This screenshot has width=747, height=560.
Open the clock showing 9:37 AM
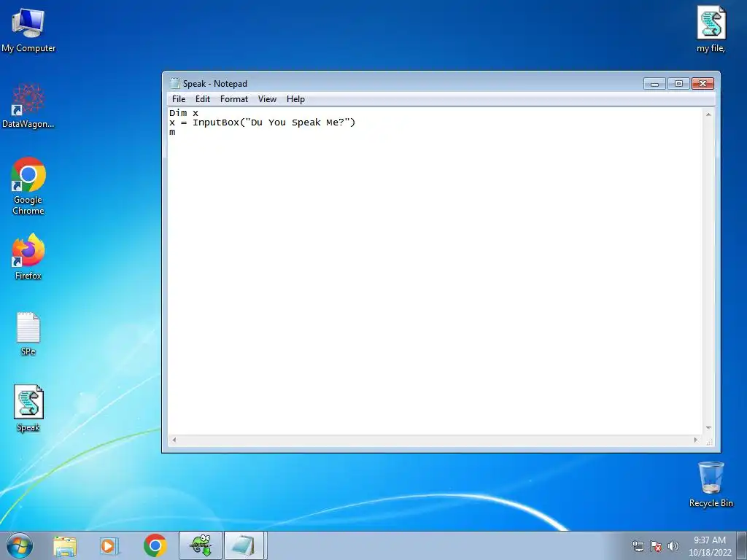point(709,546)
